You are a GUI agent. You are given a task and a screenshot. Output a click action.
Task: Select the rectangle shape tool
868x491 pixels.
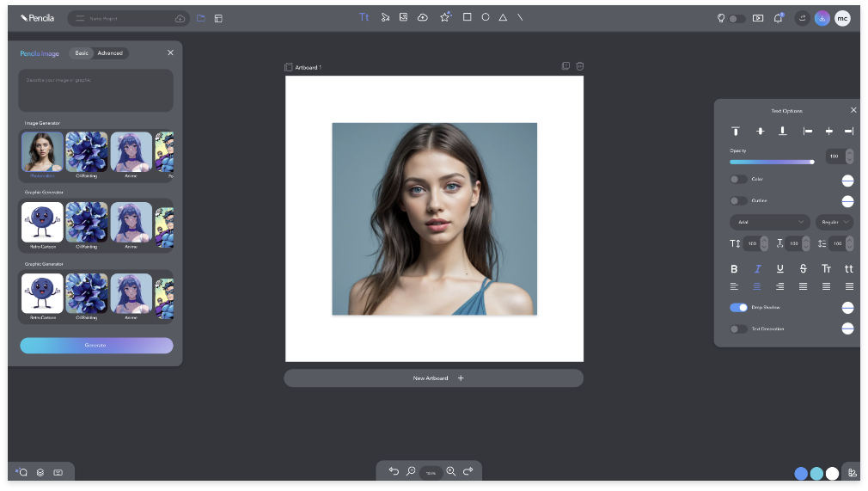[x=467, y=17]
